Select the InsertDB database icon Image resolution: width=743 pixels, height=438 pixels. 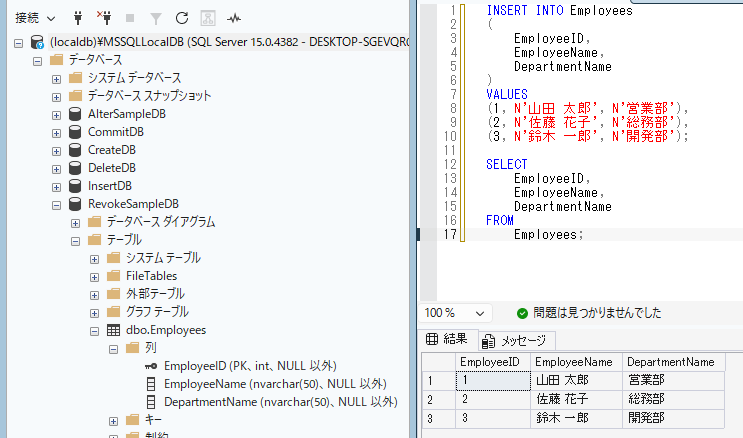[75, 186]
